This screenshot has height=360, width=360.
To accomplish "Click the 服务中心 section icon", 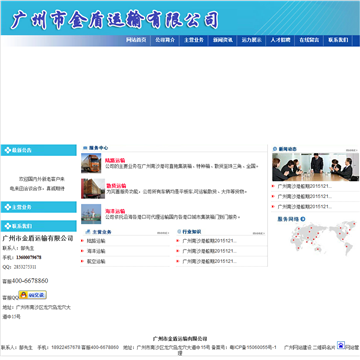I will 85,148.
